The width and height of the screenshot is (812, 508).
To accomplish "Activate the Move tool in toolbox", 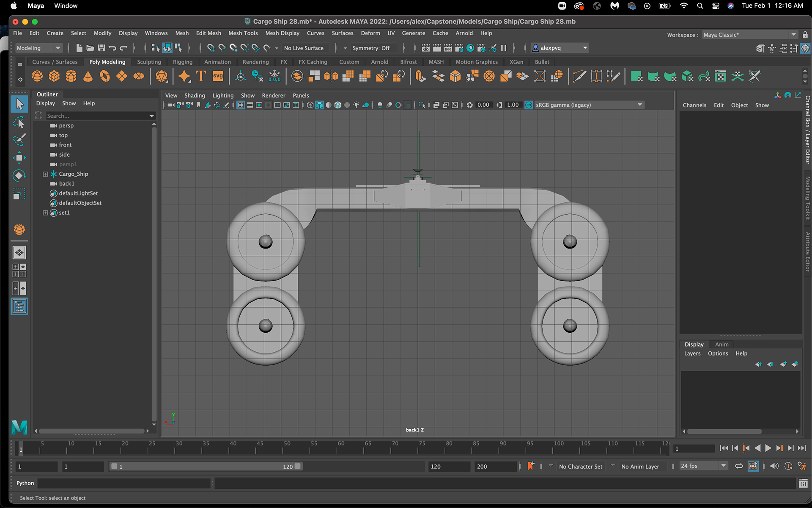I will pos(19,158).
